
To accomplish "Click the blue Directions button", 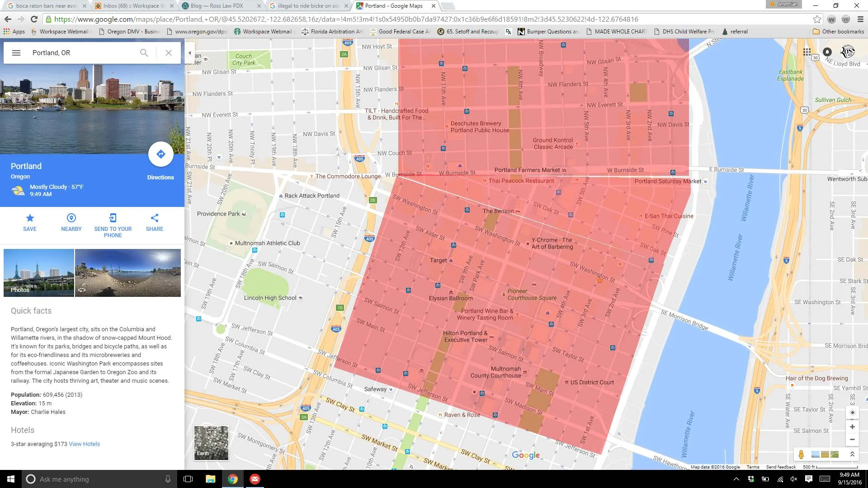I will tap(160, 155).
